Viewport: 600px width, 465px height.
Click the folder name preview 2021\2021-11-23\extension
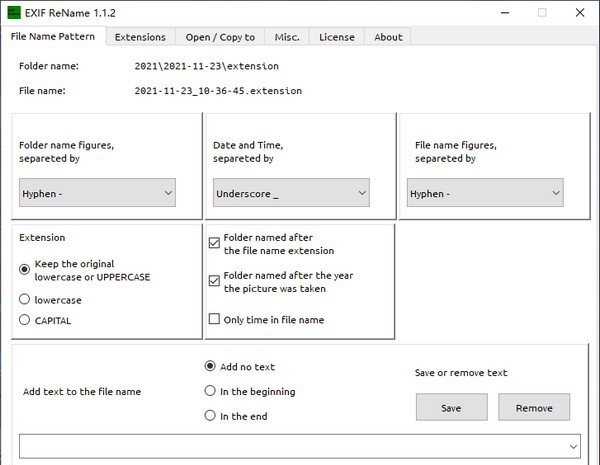[x=207, y=66]
